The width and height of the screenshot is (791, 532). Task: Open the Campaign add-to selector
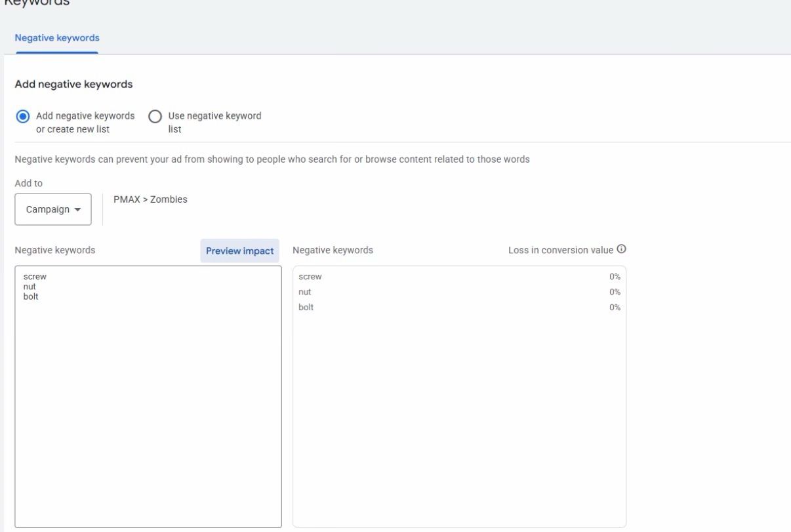pos(53,209)
